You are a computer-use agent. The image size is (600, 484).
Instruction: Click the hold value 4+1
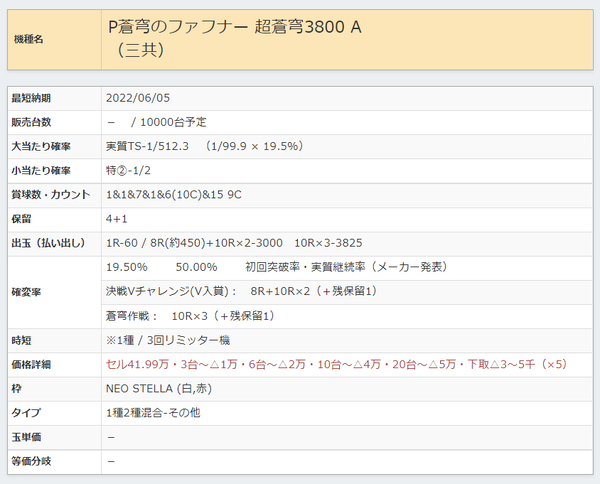[117, 219]
